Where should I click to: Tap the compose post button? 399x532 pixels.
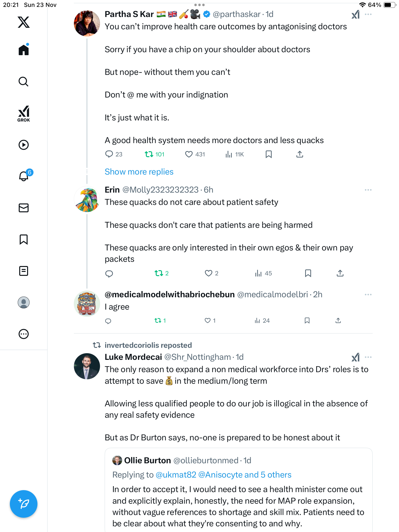[x=24, y=504]
